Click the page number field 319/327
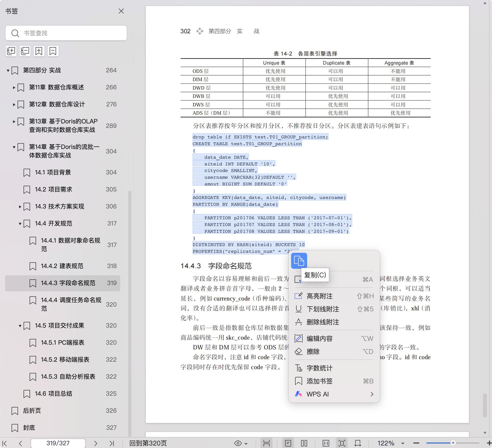This screenshot has width=492, height=448. pos(58,443)
